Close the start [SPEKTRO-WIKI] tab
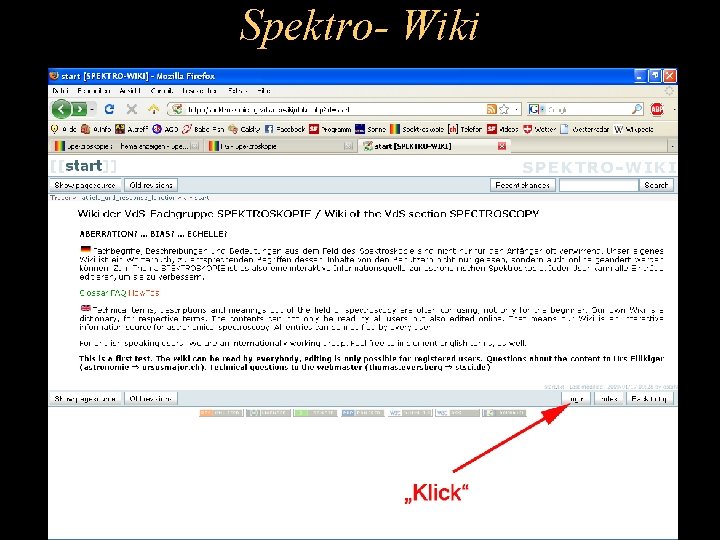 point(502,146)
